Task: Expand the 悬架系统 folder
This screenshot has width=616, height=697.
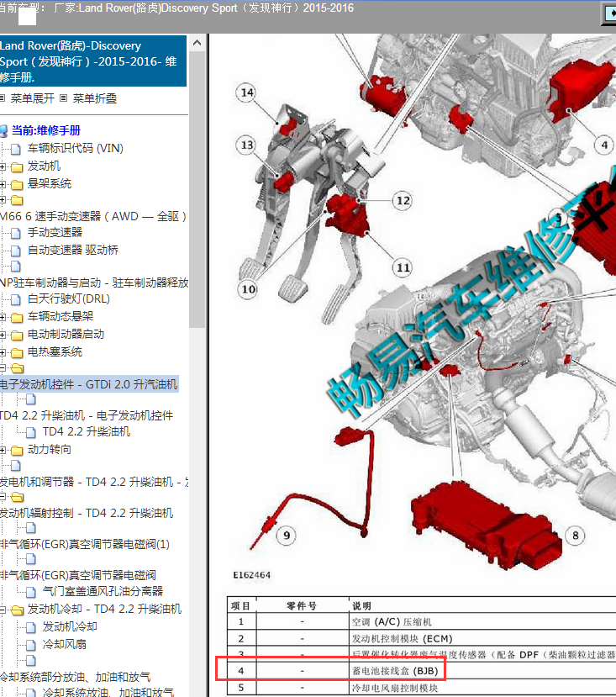Action: 3,184
